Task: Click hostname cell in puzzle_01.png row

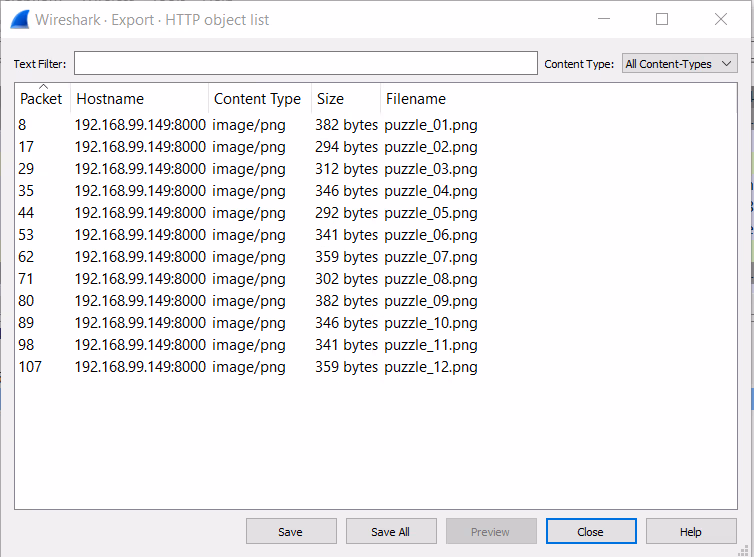Action: (x=140, y=125)
